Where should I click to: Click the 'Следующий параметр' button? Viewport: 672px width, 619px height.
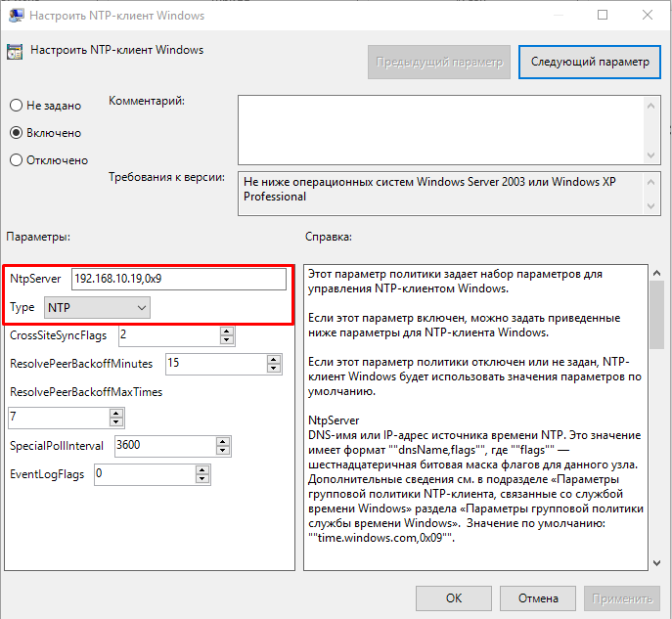(x=589, y=62)
